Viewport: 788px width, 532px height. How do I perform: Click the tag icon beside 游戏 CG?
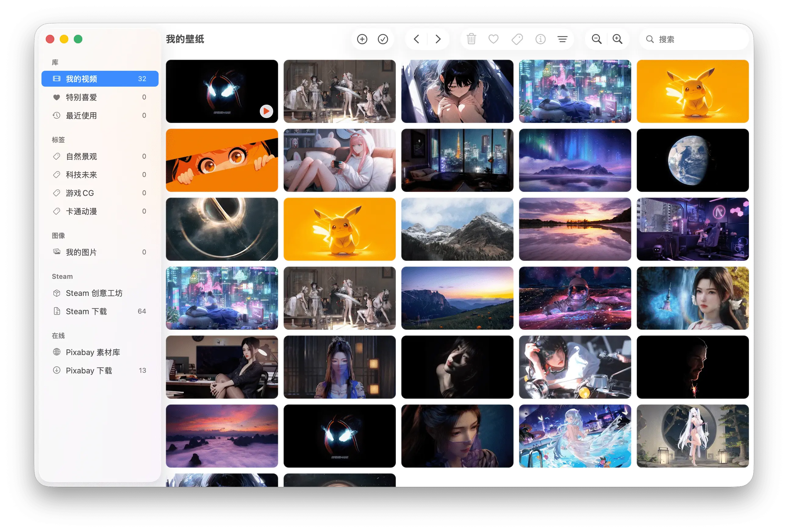pos(57,193)
